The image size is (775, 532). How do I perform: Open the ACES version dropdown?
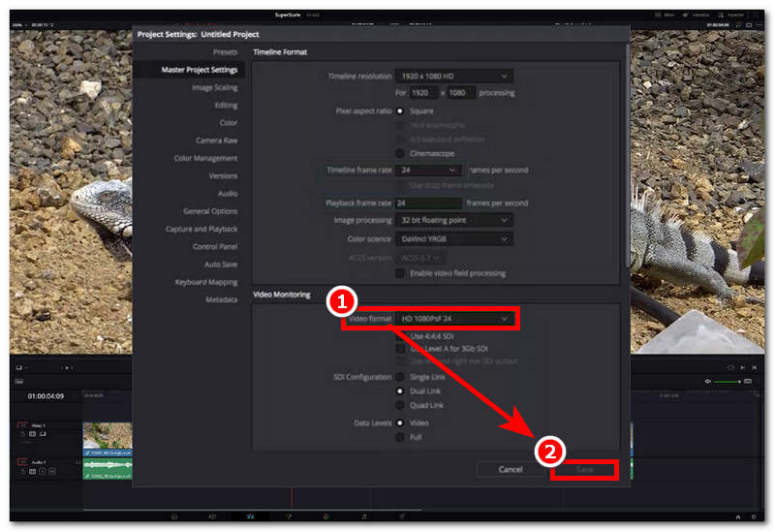click(420, 258)
